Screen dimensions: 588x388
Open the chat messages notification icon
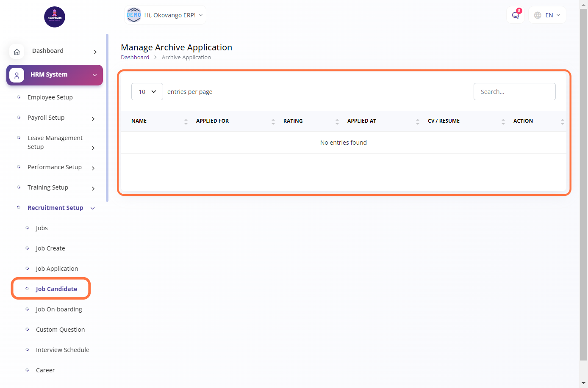[515, 15]
